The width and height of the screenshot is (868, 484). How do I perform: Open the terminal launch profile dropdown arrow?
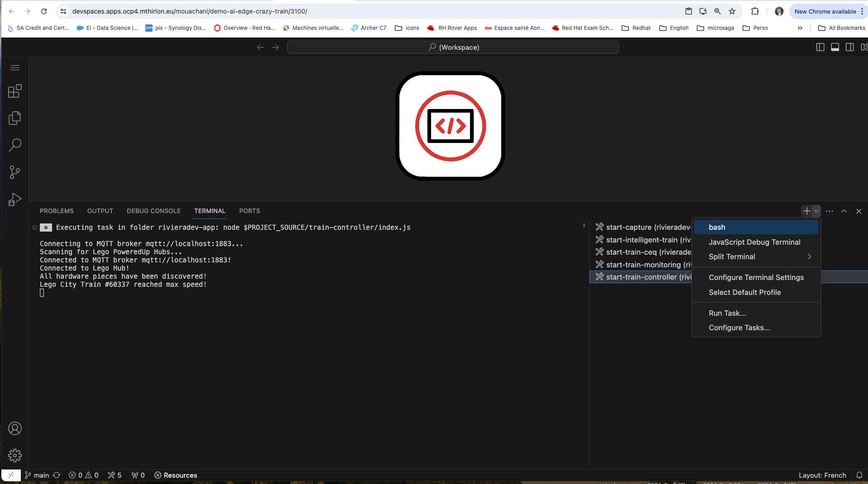tap(816, 211)
